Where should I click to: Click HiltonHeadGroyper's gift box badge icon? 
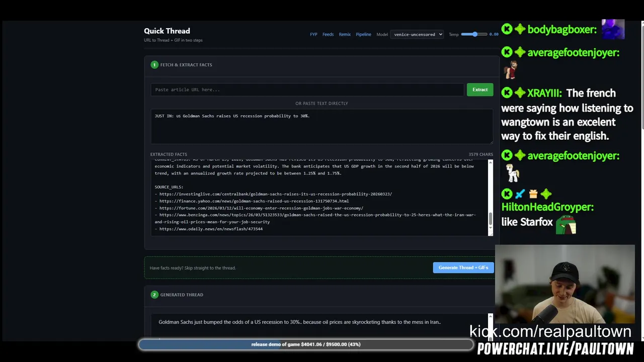tap(533, 194)
